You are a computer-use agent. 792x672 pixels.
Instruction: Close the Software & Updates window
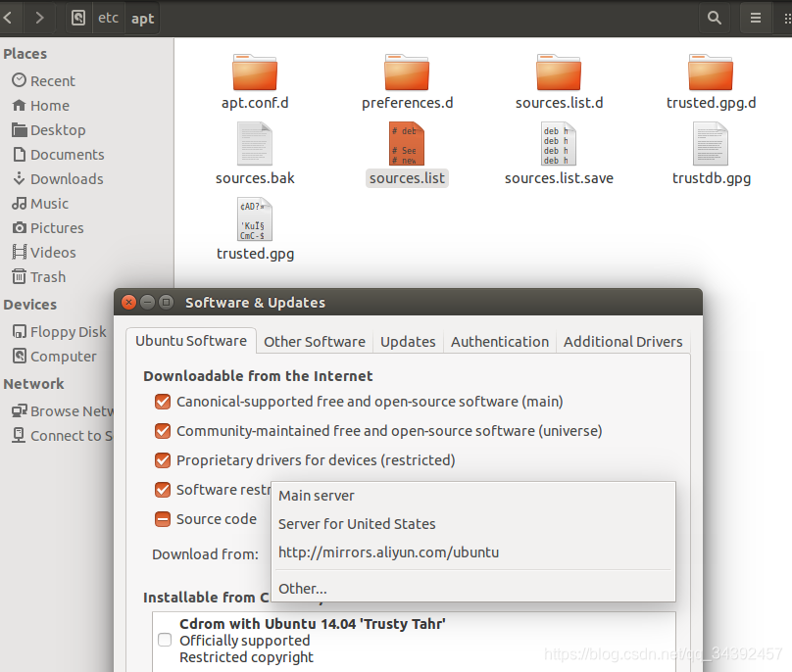click(x=128, y=303)
